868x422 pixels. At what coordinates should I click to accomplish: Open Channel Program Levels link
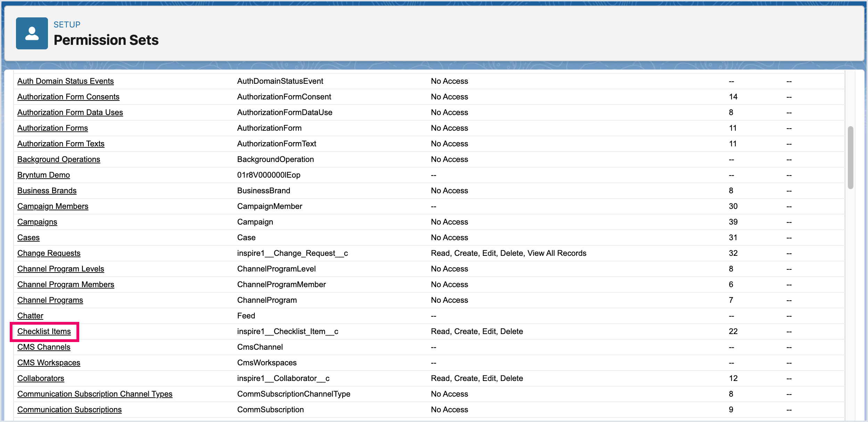point(60,269)
